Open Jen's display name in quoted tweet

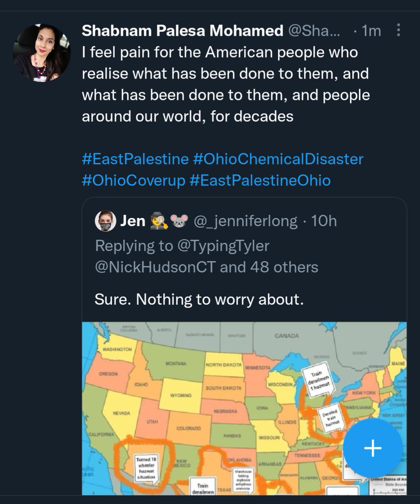pos(133,221)
